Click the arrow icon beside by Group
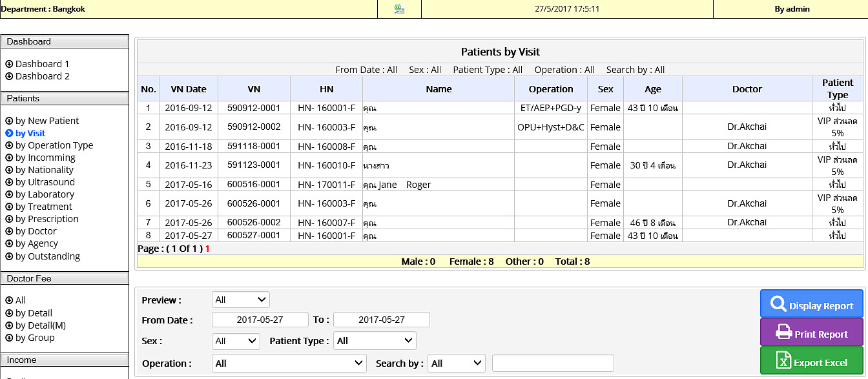Image resolution: width=868 pixels, height=379 pixels. click(9, 338)
